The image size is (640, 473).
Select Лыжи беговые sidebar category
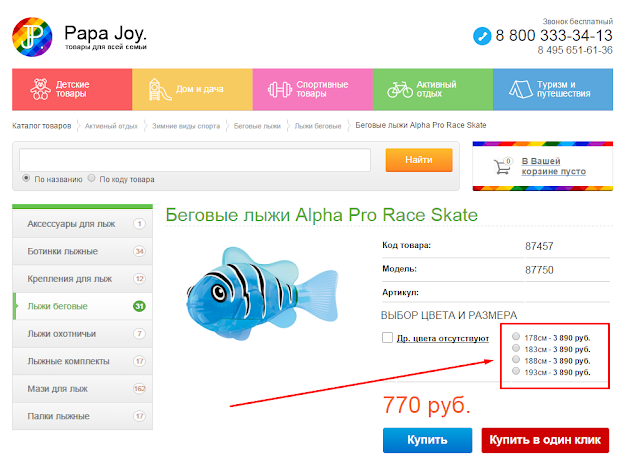coord(82,306)
